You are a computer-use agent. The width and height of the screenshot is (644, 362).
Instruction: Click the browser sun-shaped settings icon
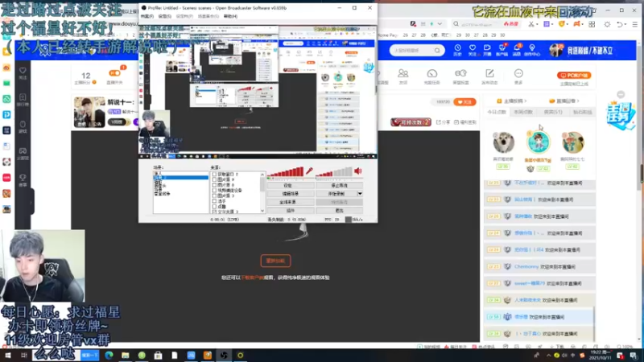click(x=607, y=24)
